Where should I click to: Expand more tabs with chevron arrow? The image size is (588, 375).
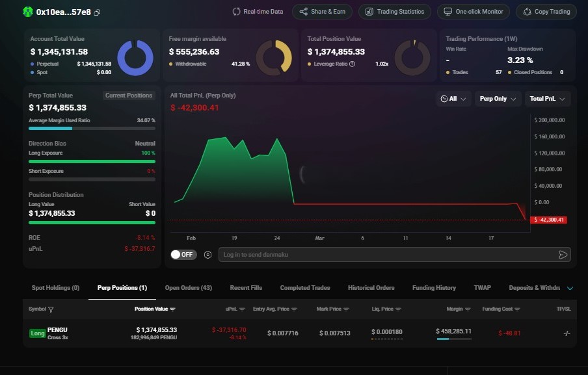coord(570,288)
